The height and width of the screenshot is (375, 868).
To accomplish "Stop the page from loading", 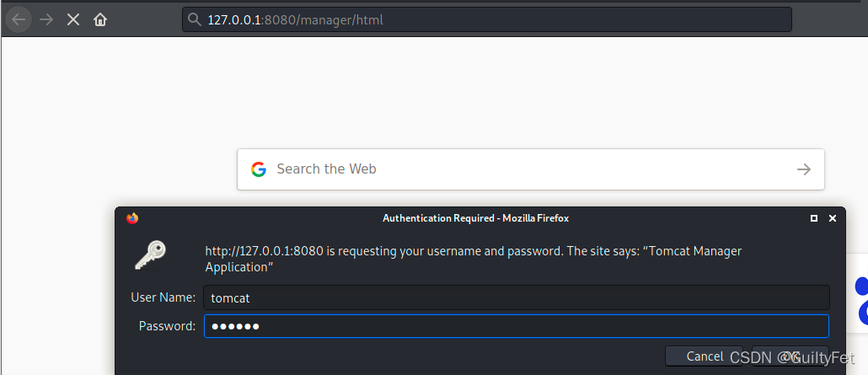I will (73, 19).
